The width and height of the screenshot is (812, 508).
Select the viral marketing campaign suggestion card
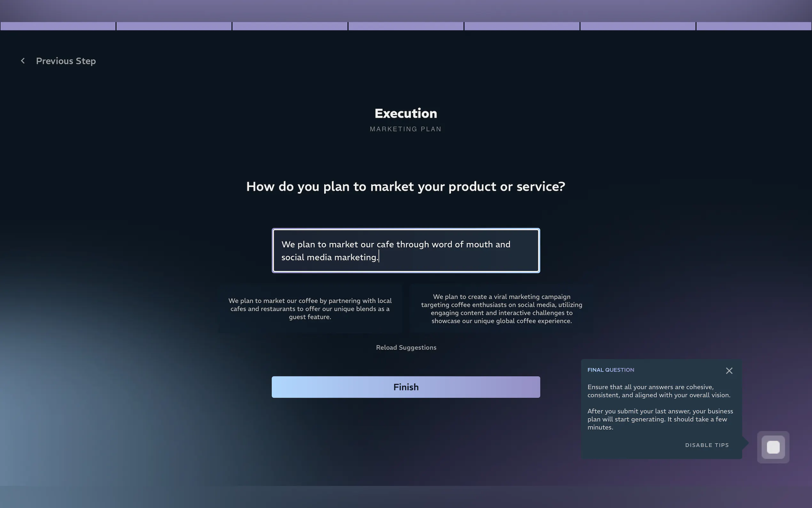502,308
